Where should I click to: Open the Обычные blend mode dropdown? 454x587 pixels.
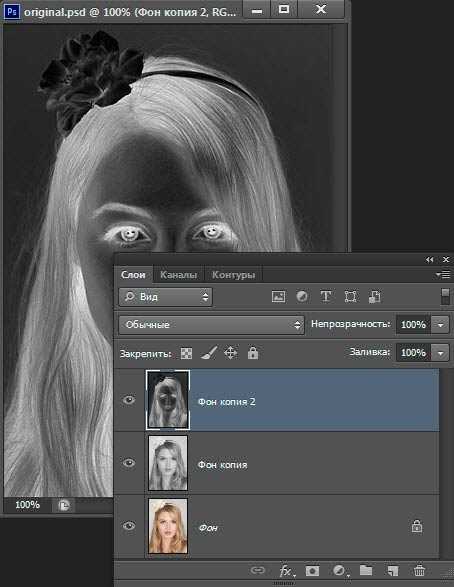[211, 325]
